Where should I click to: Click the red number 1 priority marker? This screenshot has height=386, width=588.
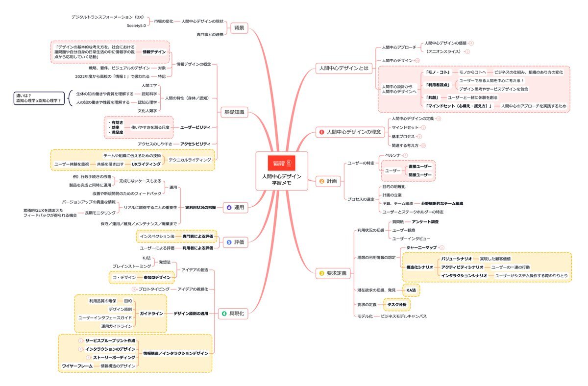coord(322,132)
